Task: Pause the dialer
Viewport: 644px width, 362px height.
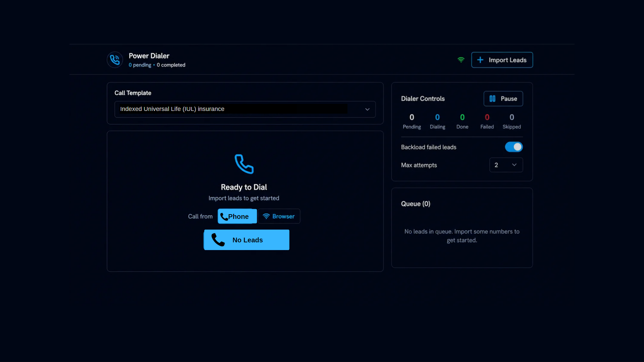Action: [503, 99]
